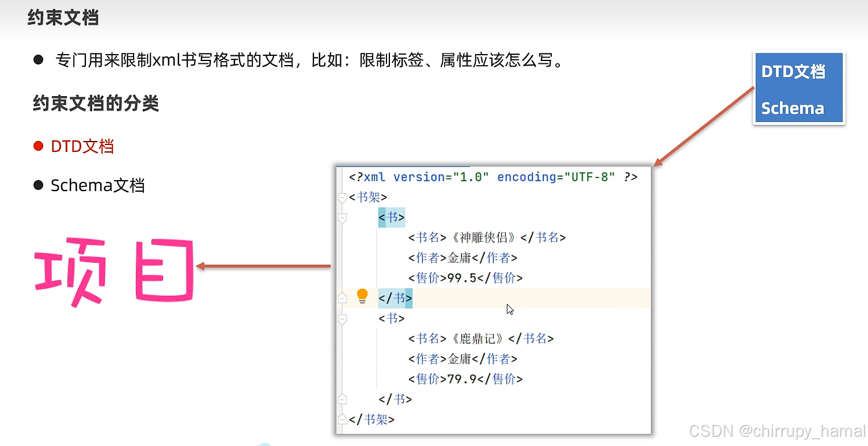
Task: Open the 约束文档 heading
Action: click(x=62, y=18)
